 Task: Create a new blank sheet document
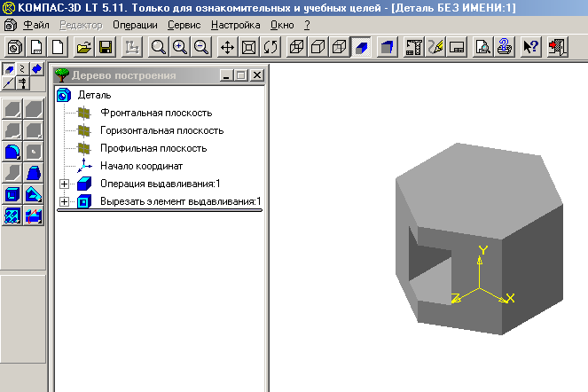[58, 47]
